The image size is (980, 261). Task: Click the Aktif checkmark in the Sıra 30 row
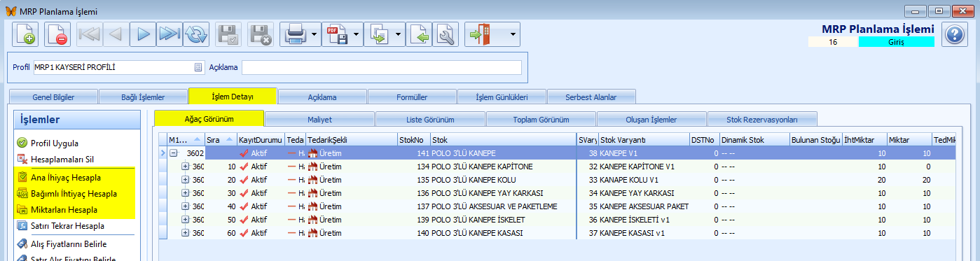(244, 193)
